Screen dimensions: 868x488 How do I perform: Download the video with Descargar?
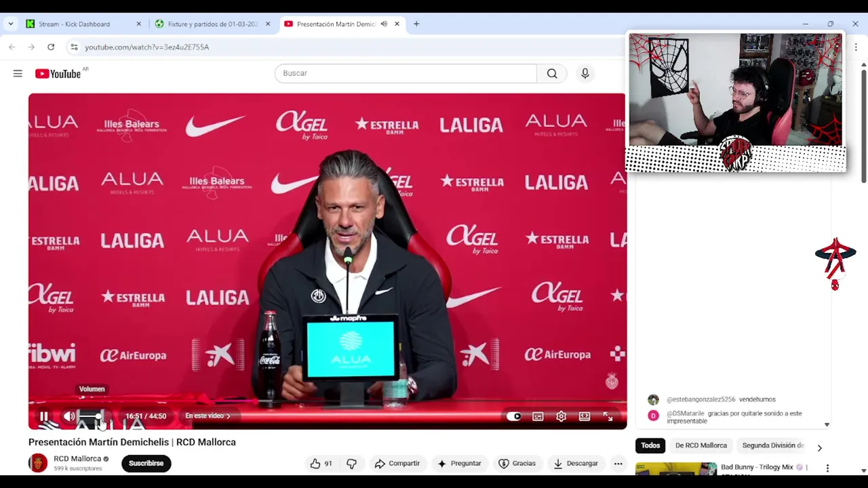(x=576, y=464)
